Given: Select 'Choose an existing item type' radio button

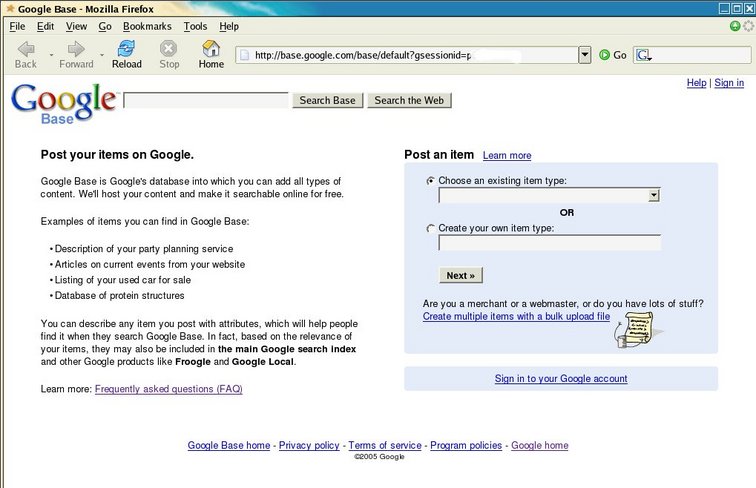Looking at the screenshot, I should [x=431, y=181].
